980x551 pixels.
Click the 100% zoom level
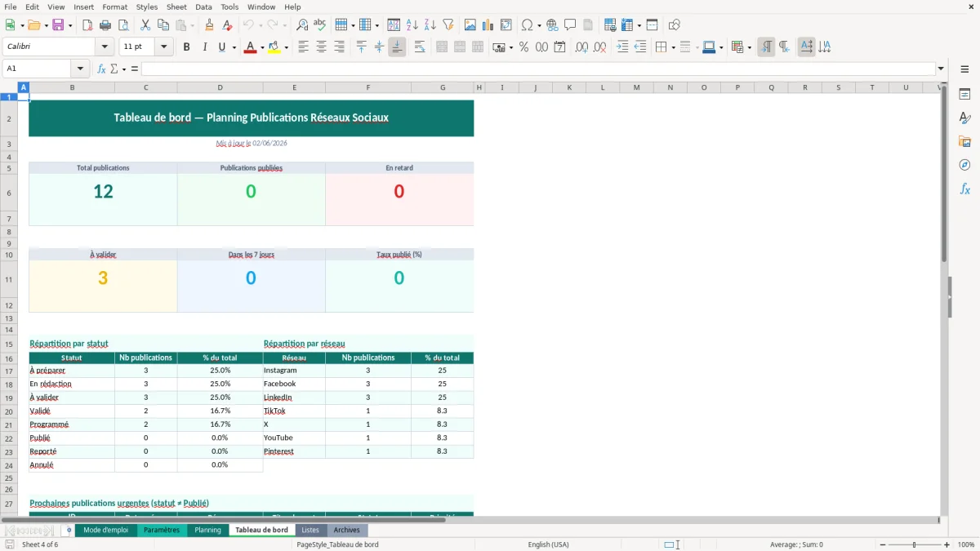(x=966, y=544)
